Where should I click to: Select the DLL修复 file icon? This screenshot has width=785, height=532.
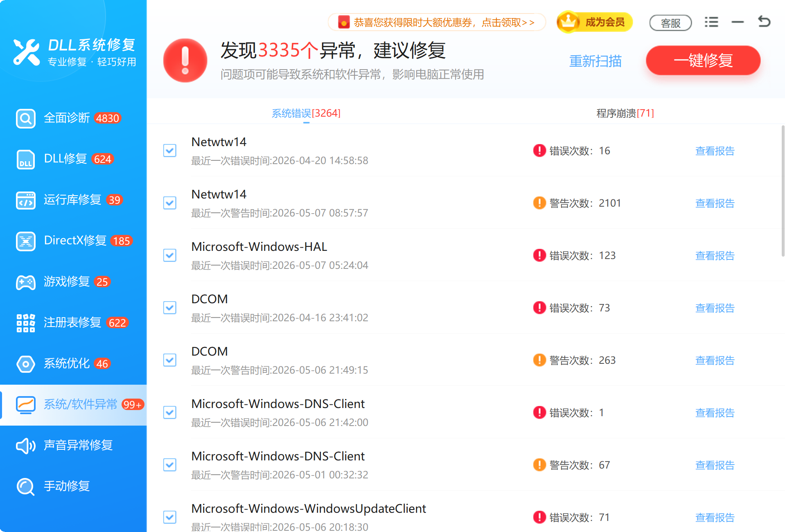pyautogui.click(x=26, y=159)
